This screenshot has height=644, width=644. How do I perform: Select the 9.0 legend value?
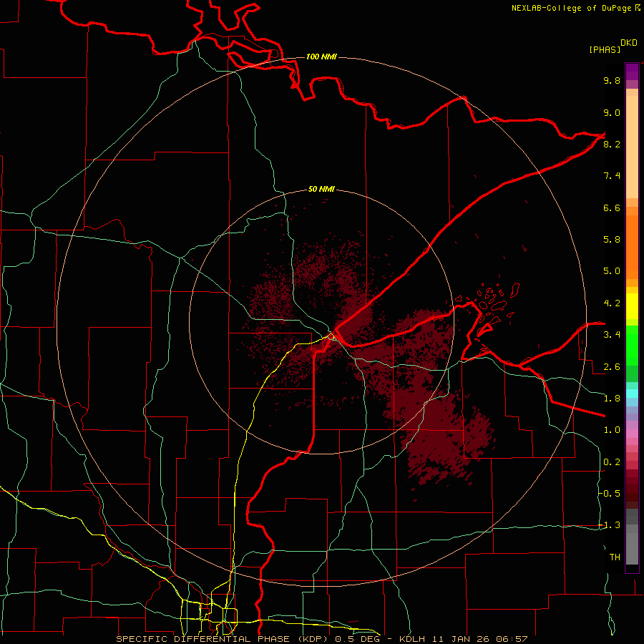[612, 112]
